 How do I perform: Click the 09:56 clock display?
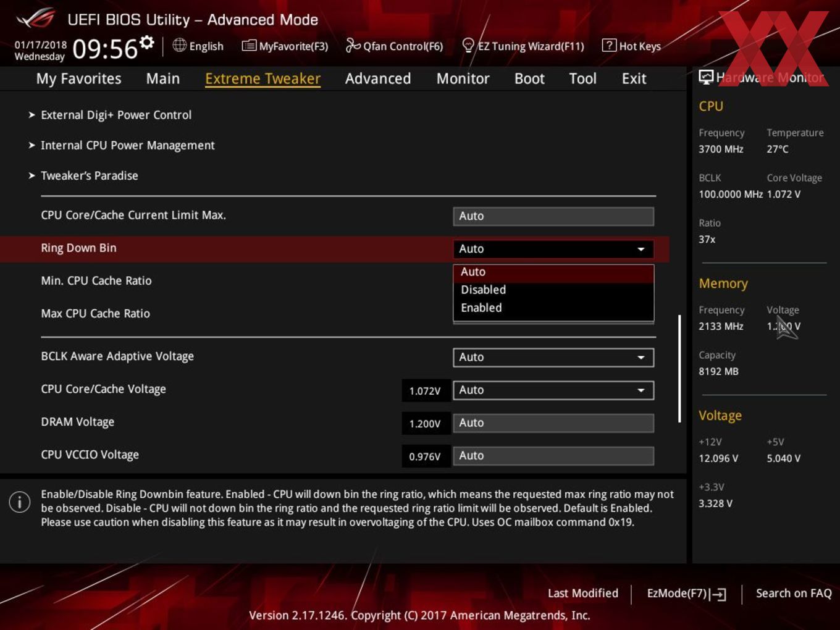[x=105, y=49]
